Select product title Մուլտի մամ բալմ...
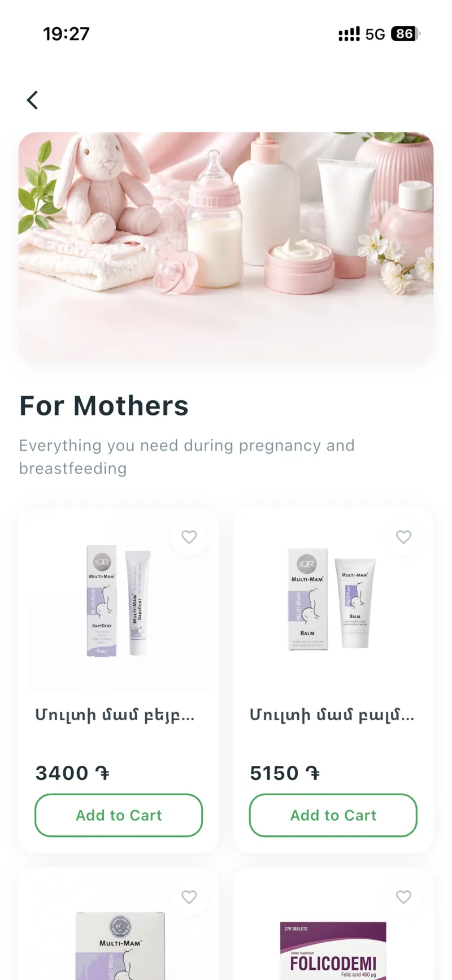452x980 pixels. pyautogui.click(x=332, y=716)
